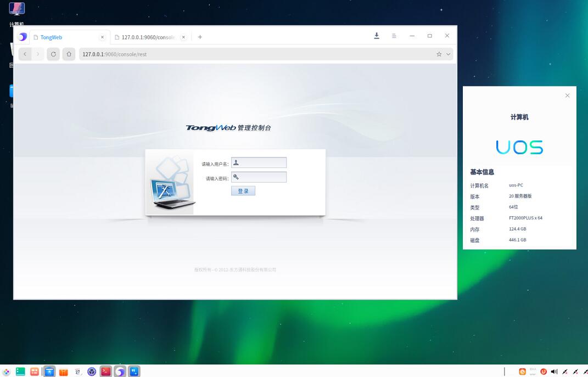Open the control center dock icon
This screenshot has height=377, width=588.
[92, 372]
